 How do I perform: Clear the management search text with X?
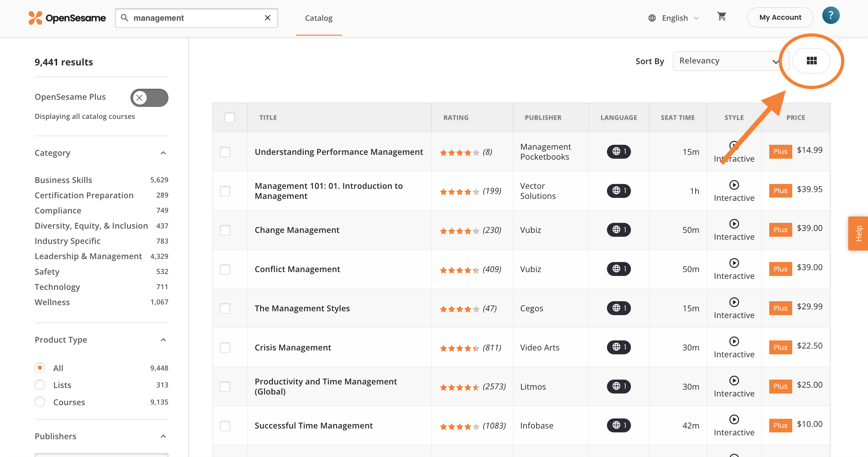click(268, 18)
